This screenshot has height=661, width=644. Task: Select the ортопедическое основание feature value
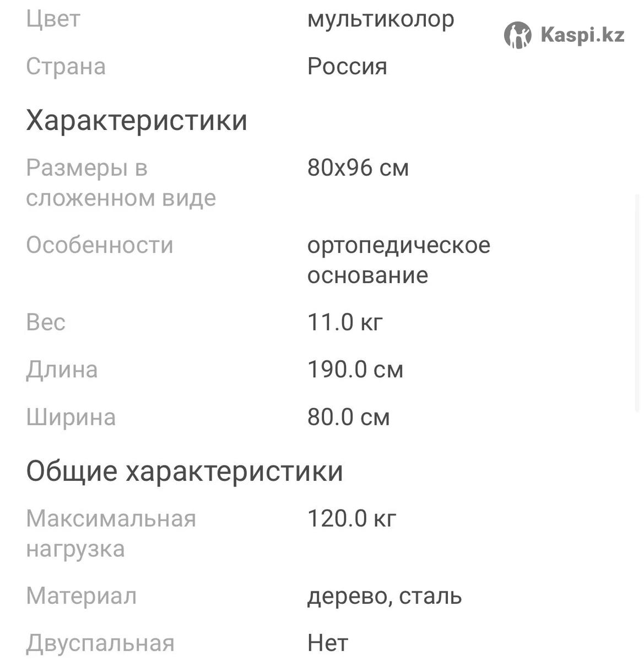[399, 260]
